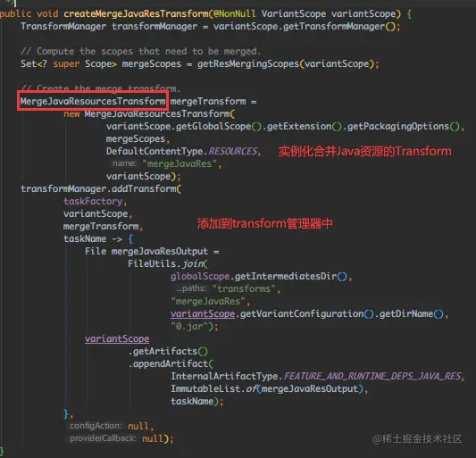
Task: Click the .appendArtifact( call
Action: (171, 364)
